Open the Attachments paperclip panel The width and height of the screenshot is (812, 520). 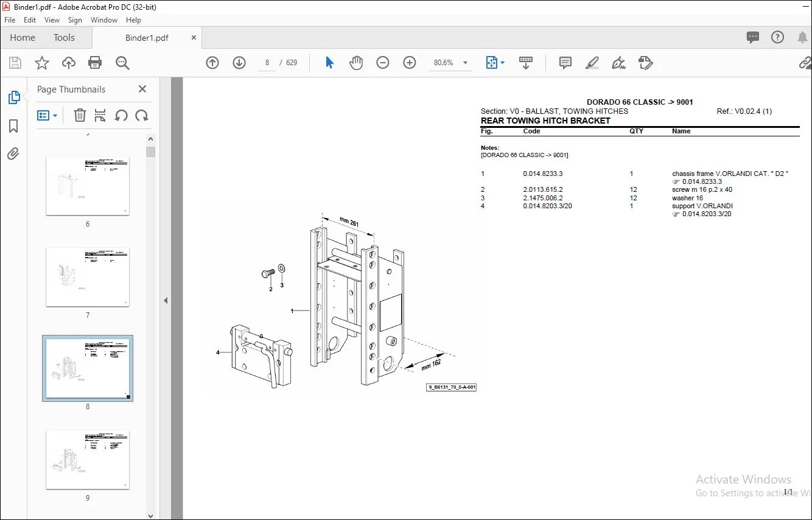tap(13, 153)
